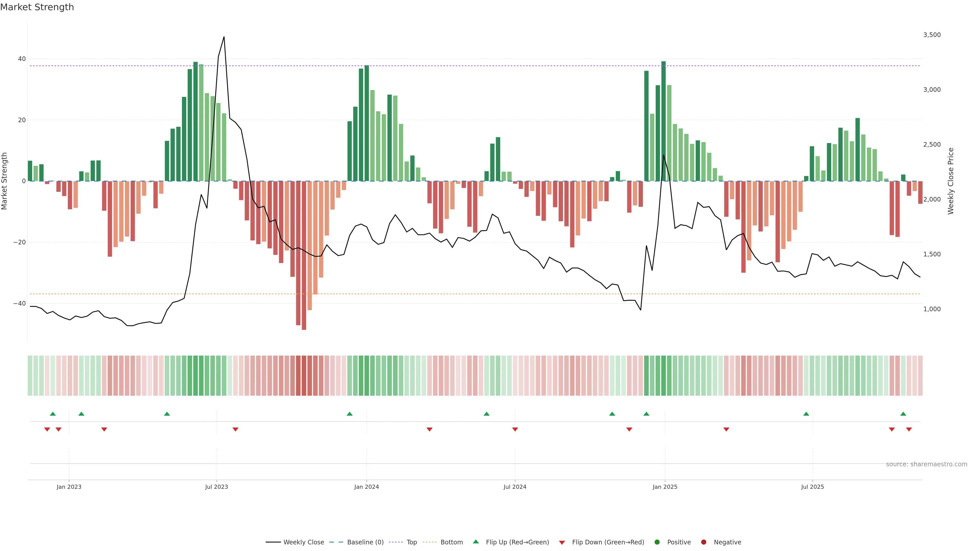980x551 pixels.
Task: Click the Weekly Close Price axis title
Action: [x=951, y=181]
